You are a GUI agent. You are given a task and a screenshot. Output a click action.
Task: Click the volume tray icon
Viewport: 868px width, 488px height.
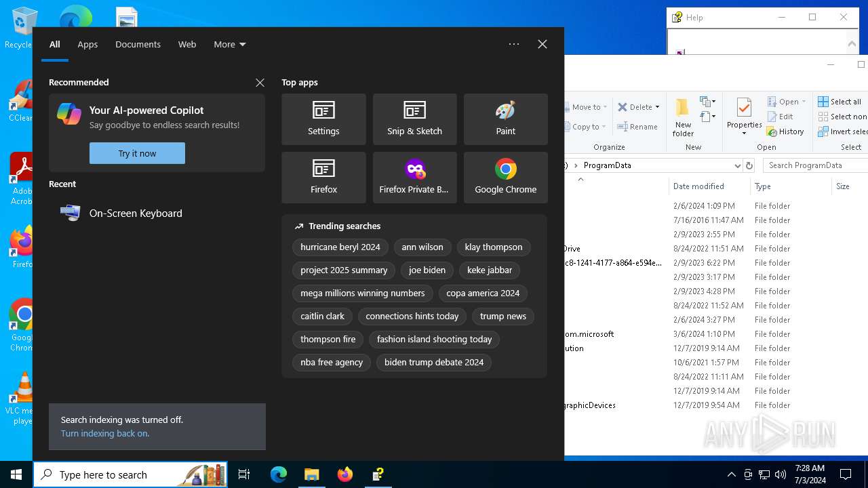pyautogui.click(x=781, y=474)
